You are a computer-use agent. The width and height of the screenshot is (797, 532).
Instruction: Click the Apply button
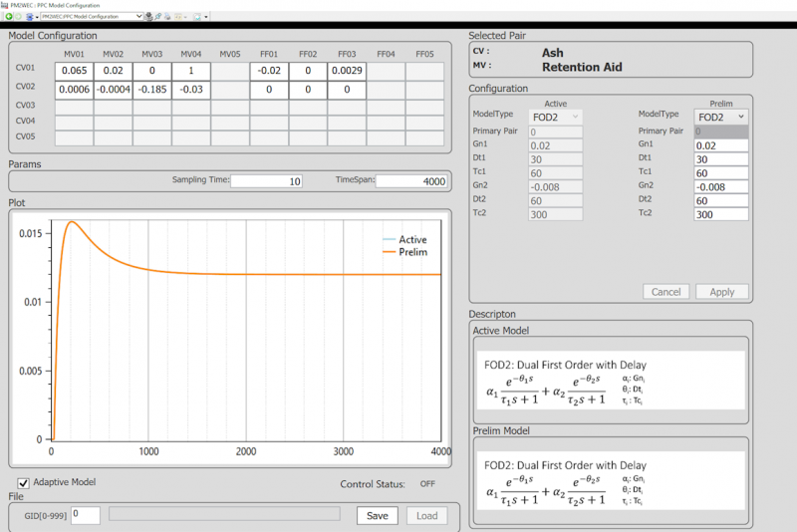click(x=721, y=292)
